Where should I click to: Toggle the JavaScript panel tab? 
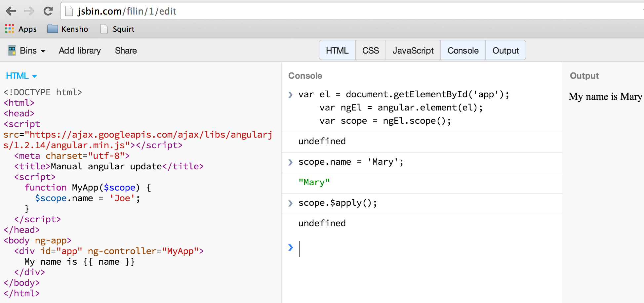pos(413,50)
